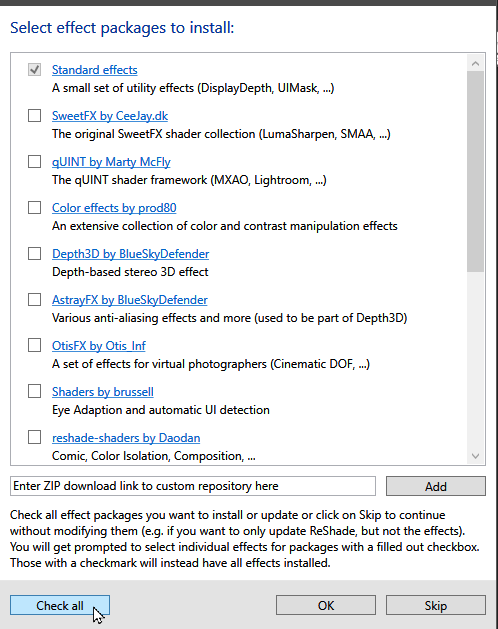Follow the qUINT by Marty McFly link
This screenshot has height=629, width=498.
[x=111, y=162]
